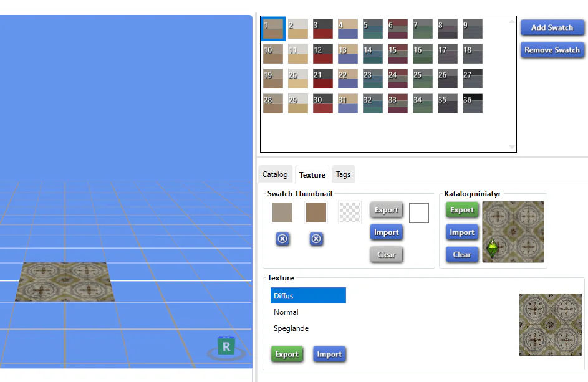Import a swatch thumbnail
The image size is (588, 382).
tap(386, 232)
